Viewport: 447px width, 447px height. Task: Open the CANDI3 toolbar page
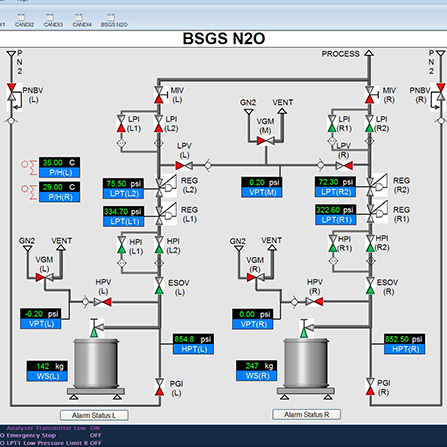point(53,20)
